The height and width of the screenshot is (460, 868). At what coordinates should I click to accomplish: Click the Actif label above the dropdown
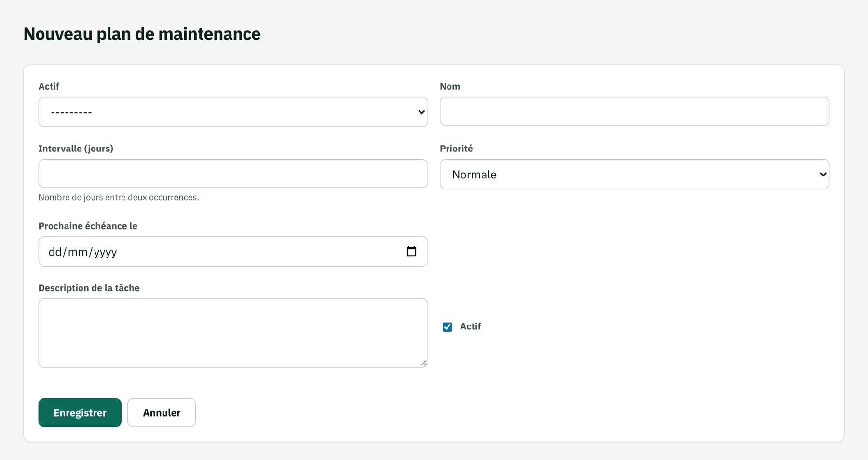pyautogui.click(x=49, y=86)
